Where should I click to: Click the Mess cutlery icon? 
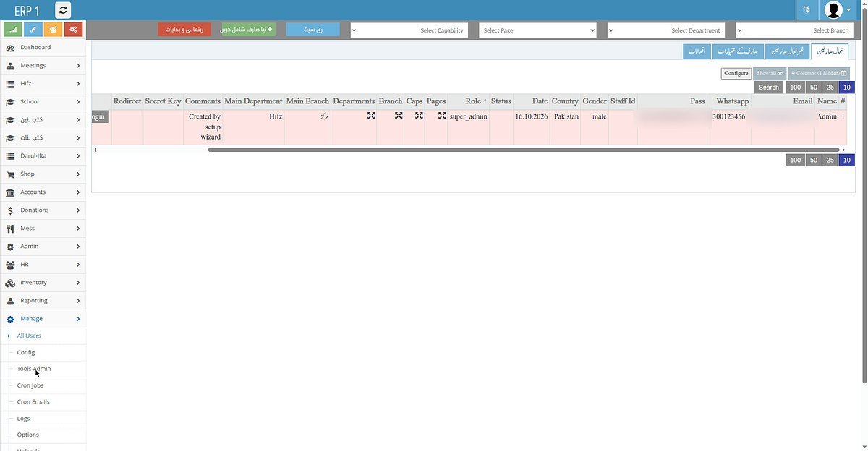pyautogui.click(x=10, y=229)
